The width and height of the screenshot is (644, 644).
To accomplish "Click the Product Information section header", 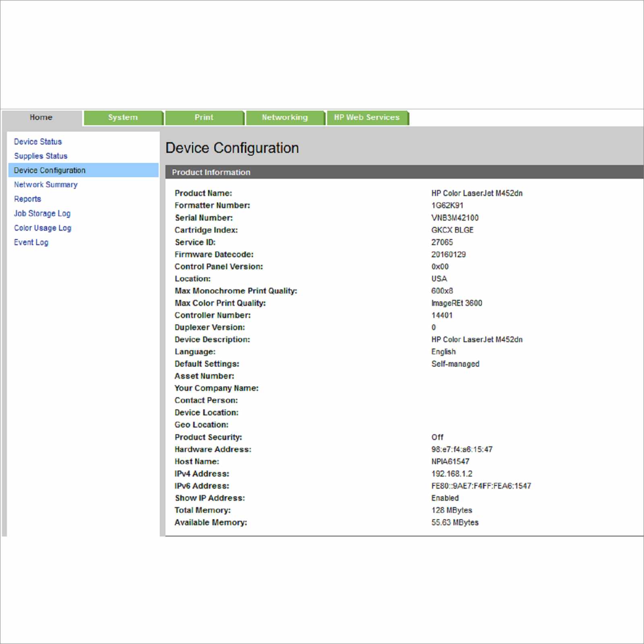I will tap(405, 172).
